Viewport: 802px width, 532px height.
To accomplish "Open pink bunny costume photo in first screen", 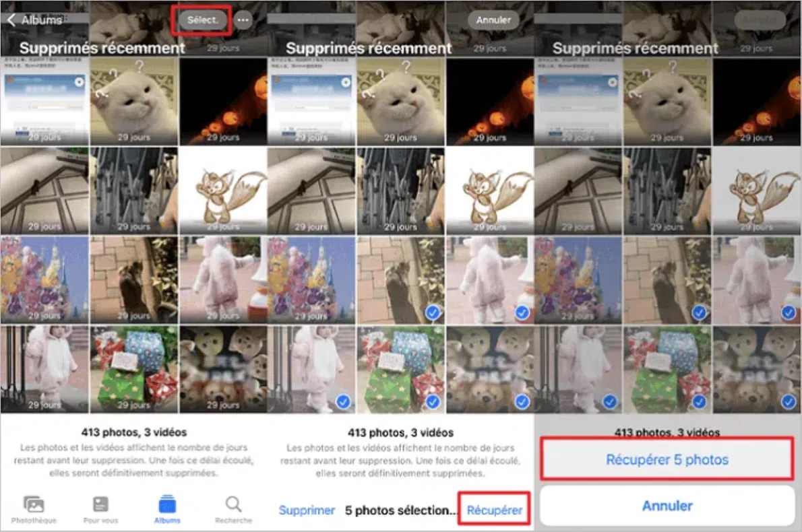I will pyautogui.click(x=223, y=279).
